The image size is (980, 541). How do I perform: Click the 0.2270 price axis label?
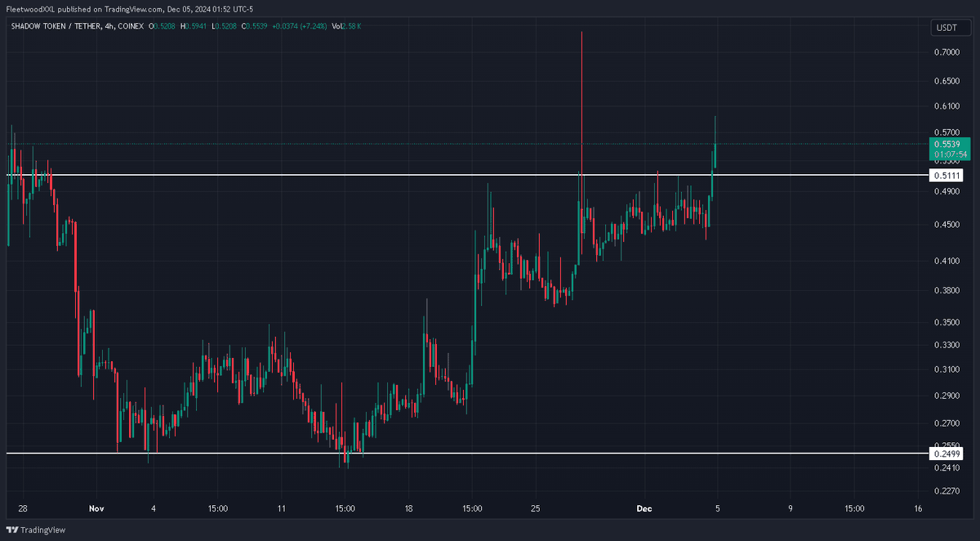947,491
